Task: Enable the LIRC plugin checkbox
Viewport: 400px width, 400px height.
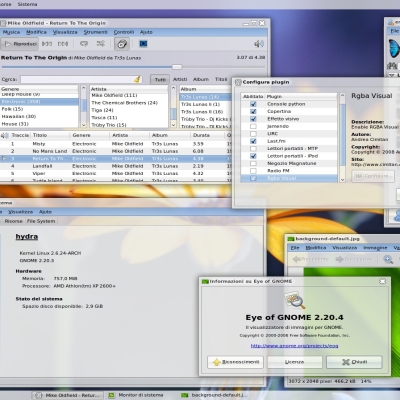Action: tap(253, 134)
